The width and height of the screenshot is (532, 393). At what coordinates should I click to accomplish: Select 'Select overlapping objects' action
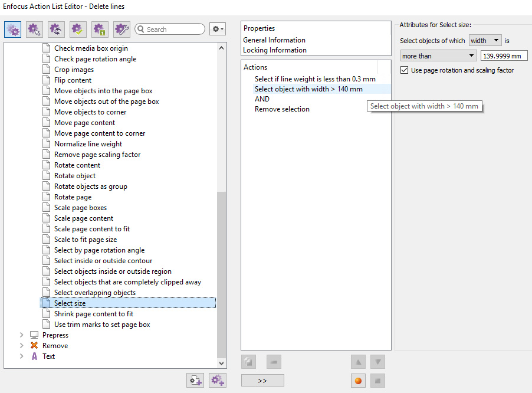[95, 293]
